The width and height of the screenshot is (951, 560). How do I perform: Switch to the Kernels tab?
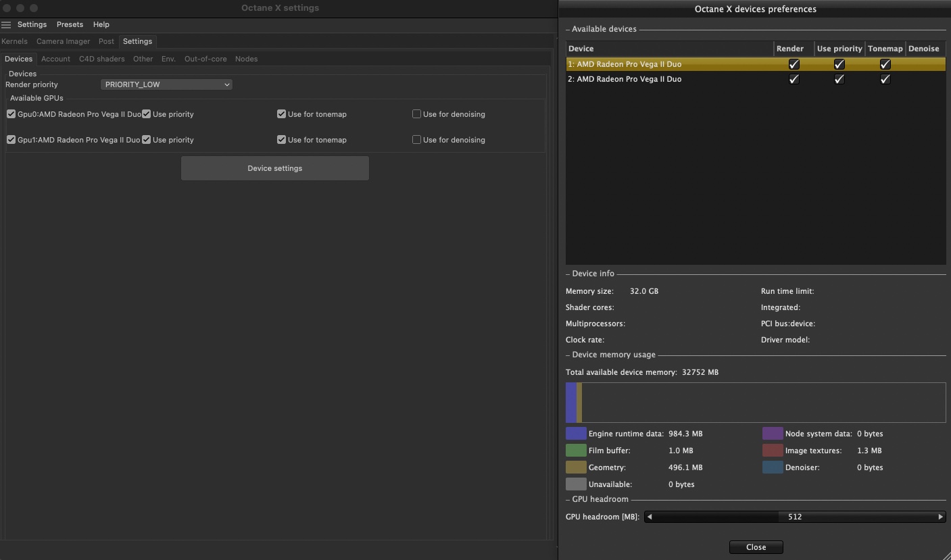point(15,41)
